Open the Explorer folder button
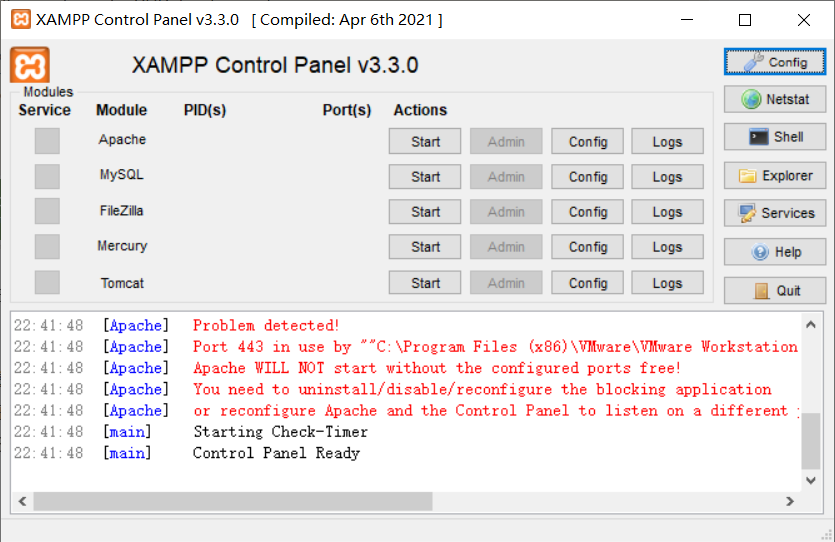Image resolution: width=835 pixels, height=542 pixels. [x=775, y=176]
